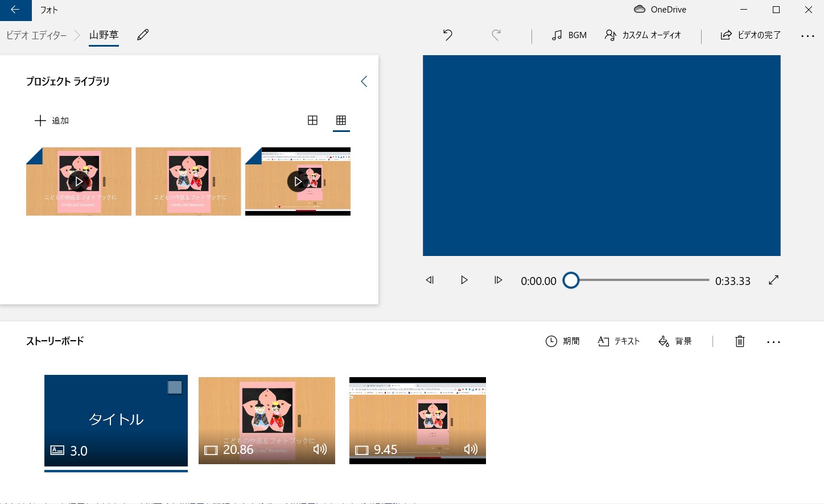Expand the preview to full screen
The width and height of the screenshot is (824, 504).
point(773,280)
